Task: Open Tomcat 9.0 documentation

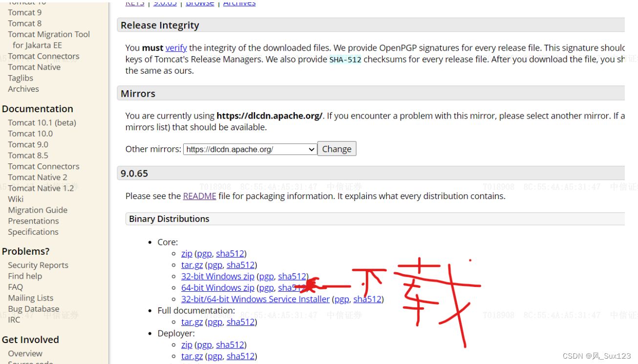Action: [x=28, y=144]
